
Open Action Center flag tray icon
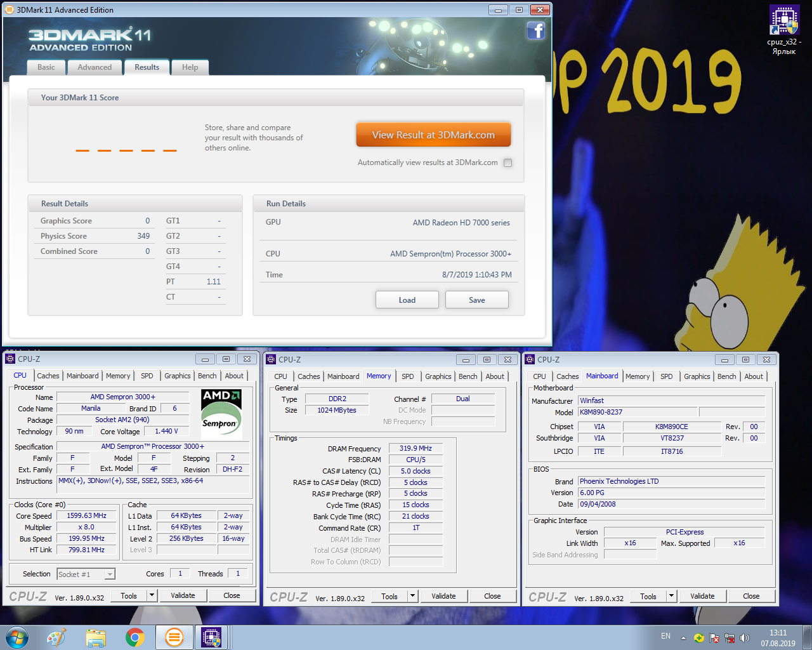714,638
